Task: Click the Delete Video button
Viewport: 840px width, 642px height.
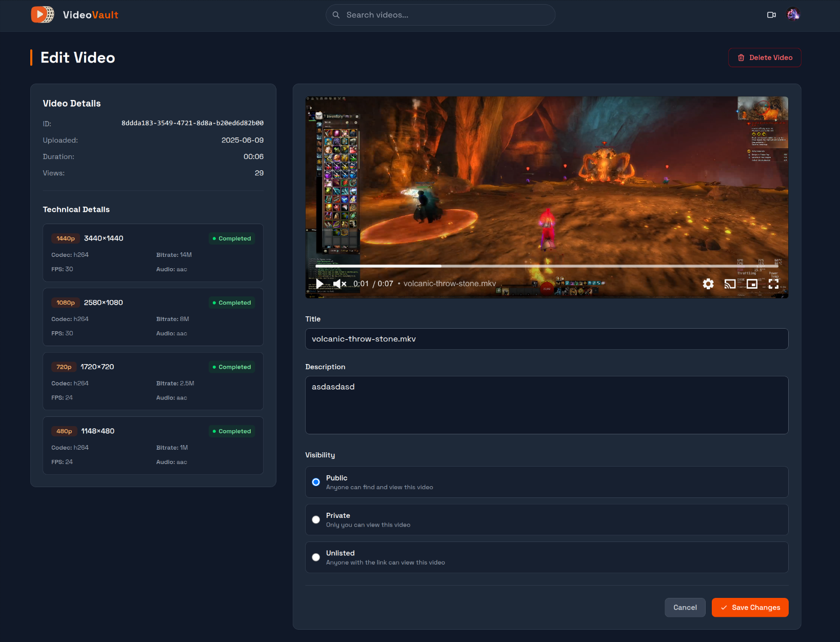Action: 765,57
